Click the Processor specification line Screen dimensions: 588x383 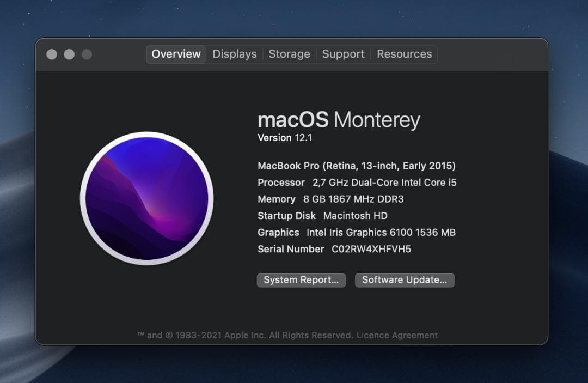(357, 183)
